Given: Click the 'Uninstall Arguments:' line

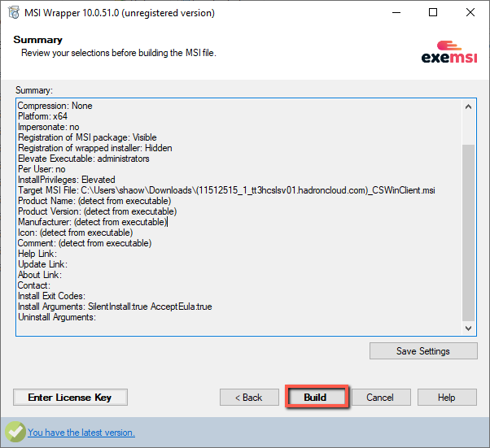Looking at the screenshot, I should click(57, 317).
